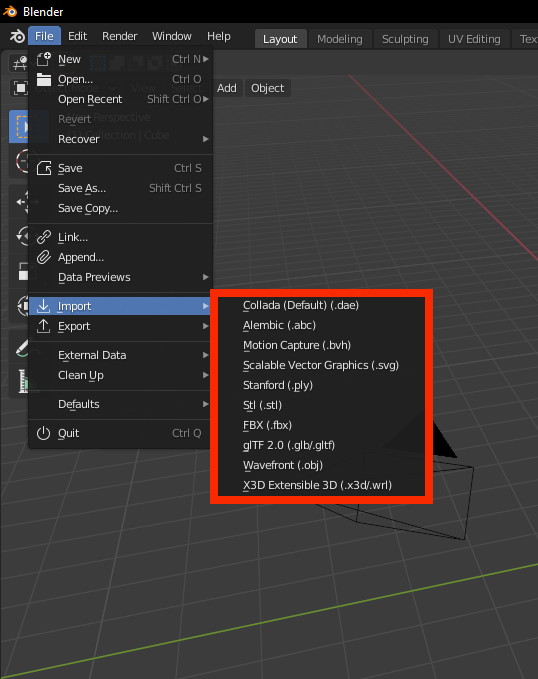Open the Object menu in viewport header
The height and width of the screenshot is (679, 538).
point(268,88)
